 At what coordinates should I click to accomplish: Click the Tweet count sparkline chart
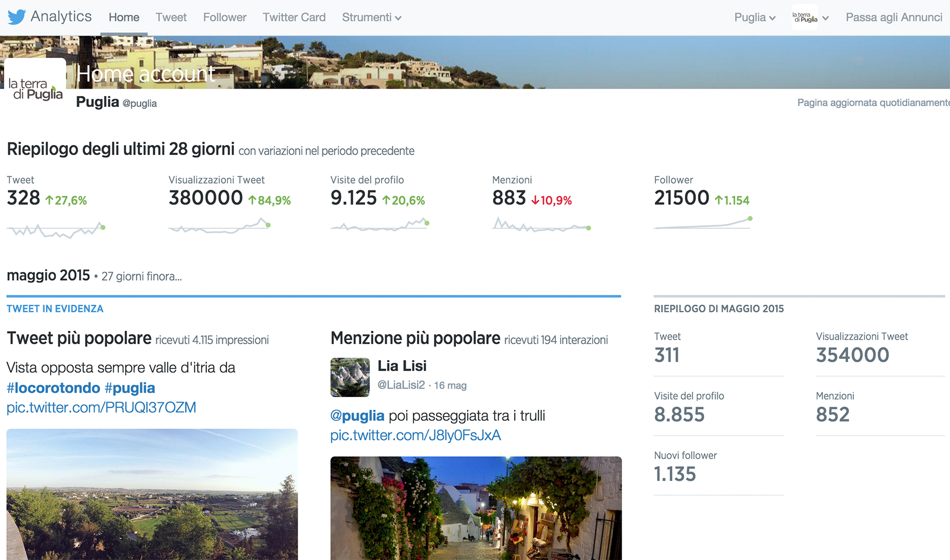(56, 230)
